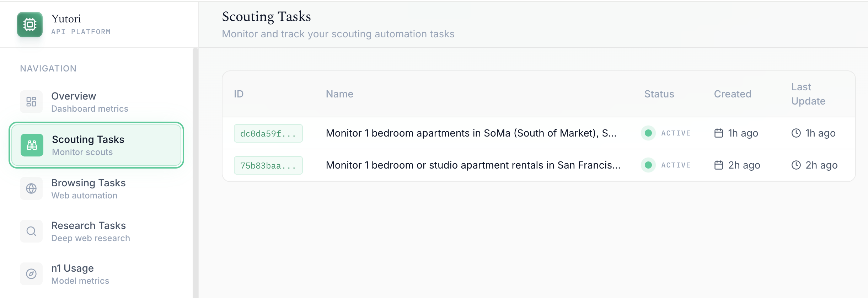Screen dimensions: 868x298
Task: Click the Research Tasks magnifier icon
Action: pos(31,231)
